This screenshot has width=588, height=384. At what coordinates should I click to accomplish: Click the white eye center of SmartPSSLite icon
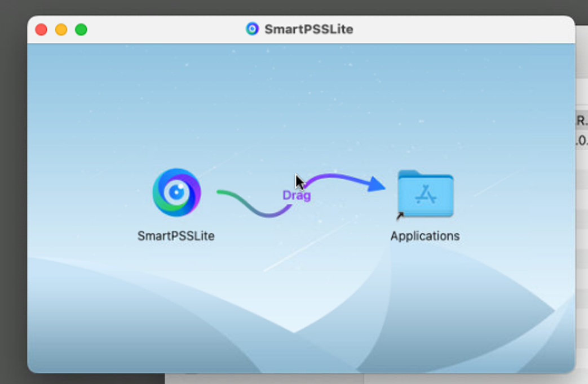(176, 192)
